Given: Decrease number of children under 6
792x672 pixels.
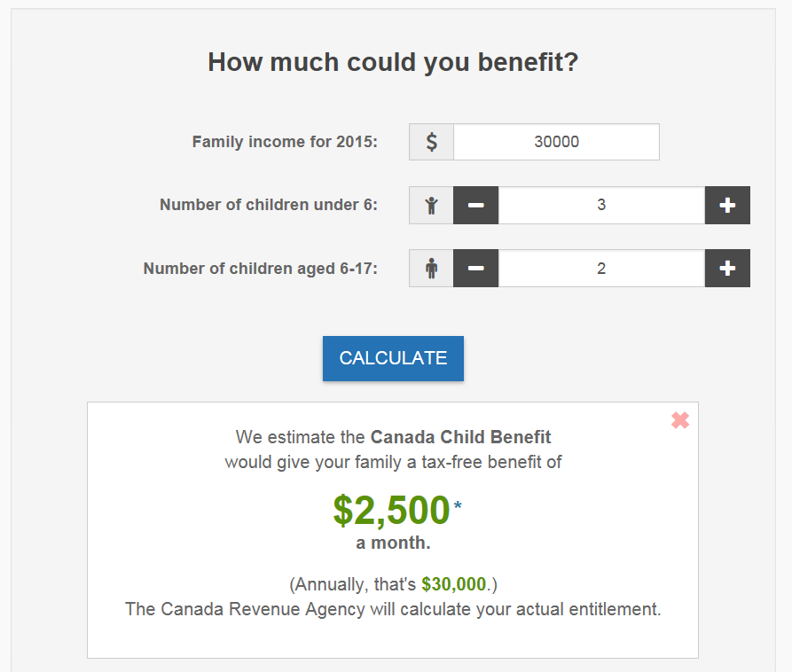Looking at the screenshot, I should 476,206.
